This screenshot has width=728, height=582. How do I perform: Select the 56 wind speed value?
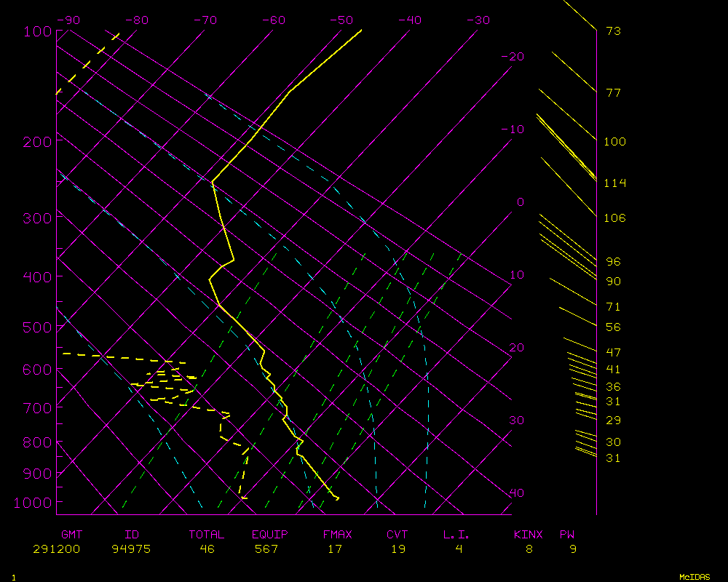pos(613,327)
